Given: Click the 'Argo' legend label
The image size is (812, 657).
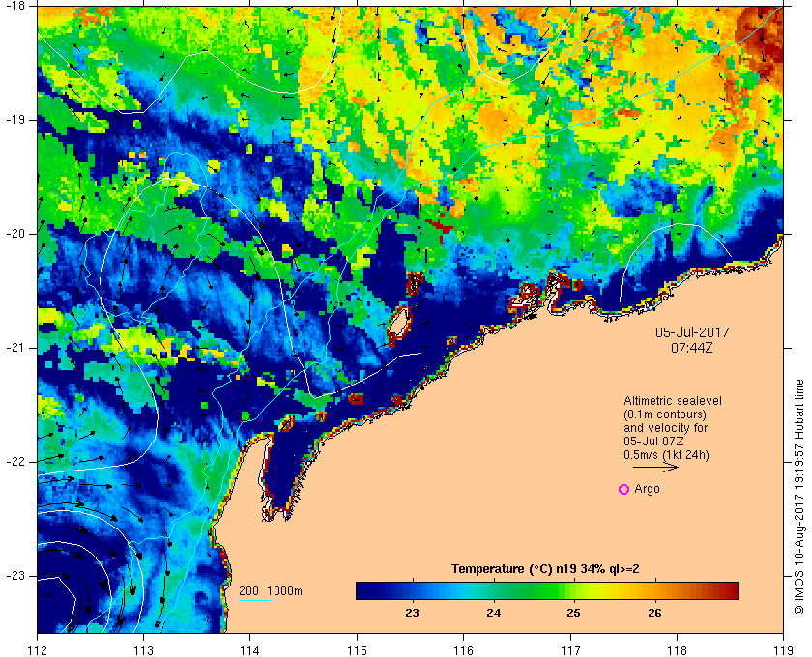Looking at the screenshot, I should tap(647, 489).
